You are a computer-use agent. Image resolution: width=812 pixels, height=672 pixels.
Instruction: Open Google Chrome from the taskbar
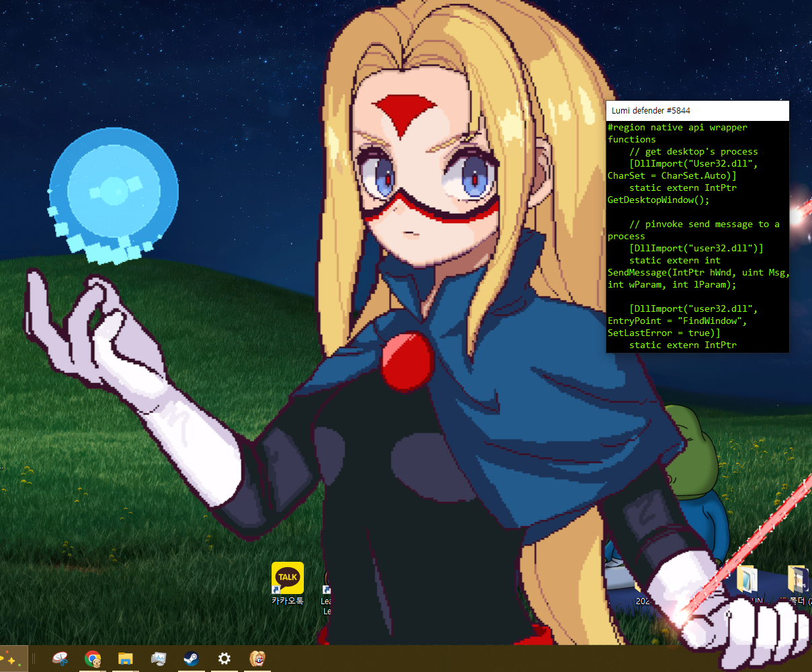pos(93,659)
